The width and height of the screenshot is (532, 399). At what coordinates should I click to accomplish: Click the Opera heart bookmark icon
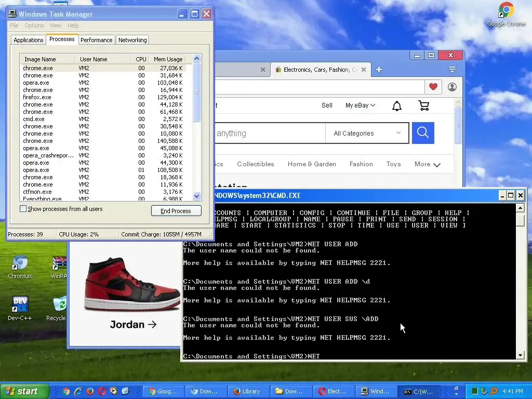click(433, 87)
